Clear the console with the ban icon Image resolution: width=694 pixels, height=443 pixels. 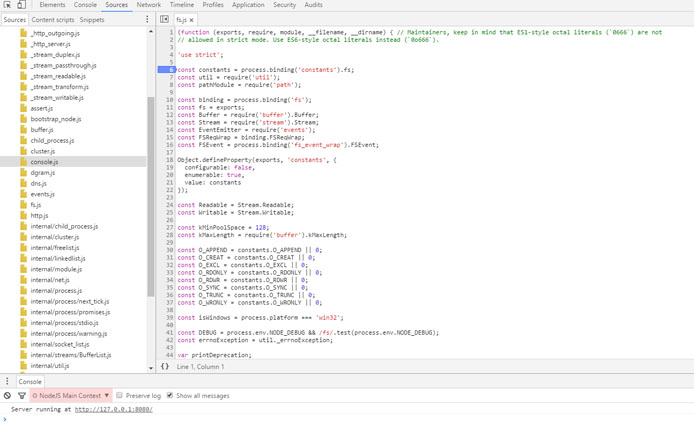tap(8, 396)
